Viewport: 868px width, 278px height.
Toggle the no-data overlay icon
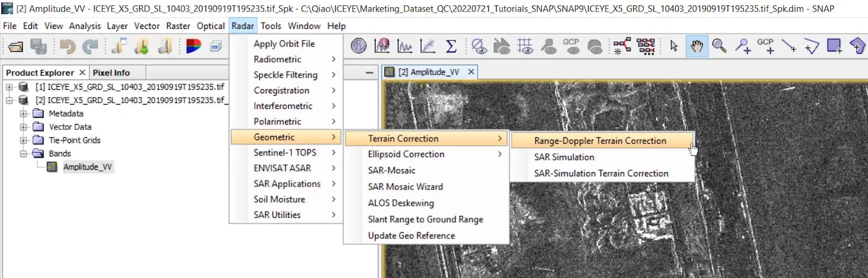click(479, 46)
